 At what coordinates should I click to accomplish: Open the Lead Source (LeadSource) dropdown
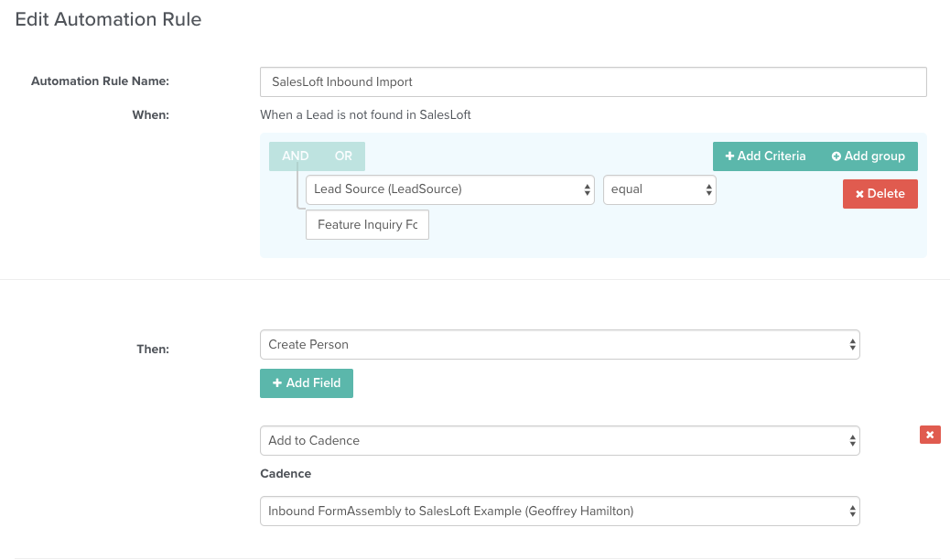coord(450,189)
